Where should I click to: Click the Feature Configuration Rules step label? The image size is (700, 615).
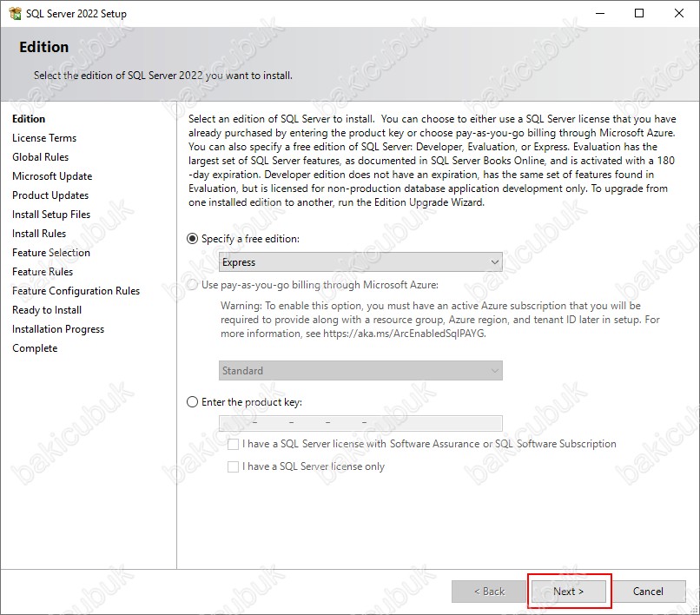pos(76,291)
